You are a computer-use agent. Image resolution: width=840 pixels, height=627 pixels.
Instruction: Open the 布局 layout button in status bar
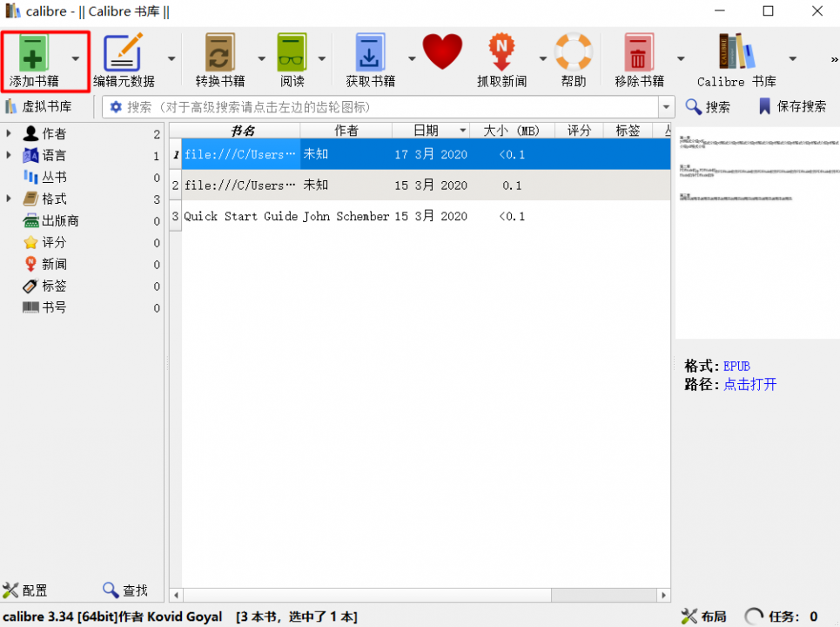coord(703,617)
